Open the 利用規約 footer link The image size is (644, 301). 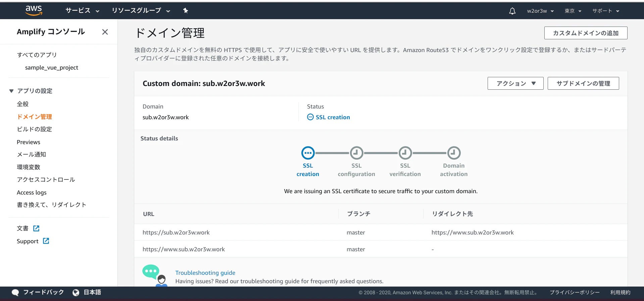pos(620,293)
